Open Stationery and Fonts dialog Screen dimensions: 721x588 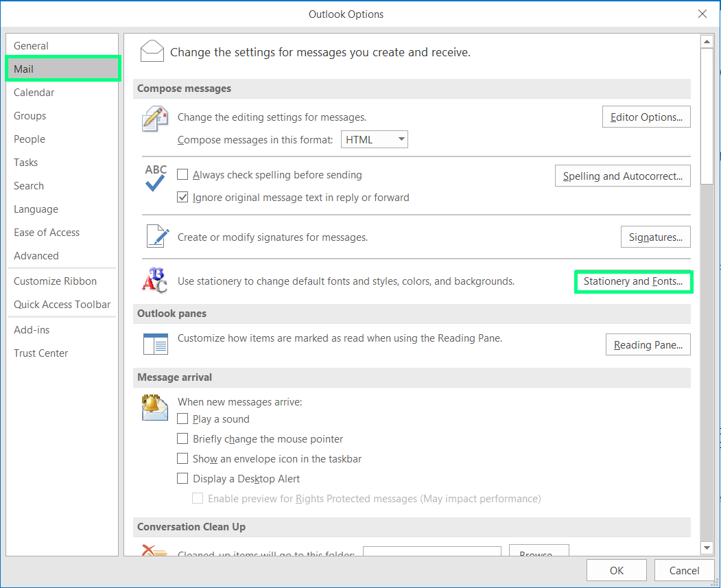[x=633, y=281]
